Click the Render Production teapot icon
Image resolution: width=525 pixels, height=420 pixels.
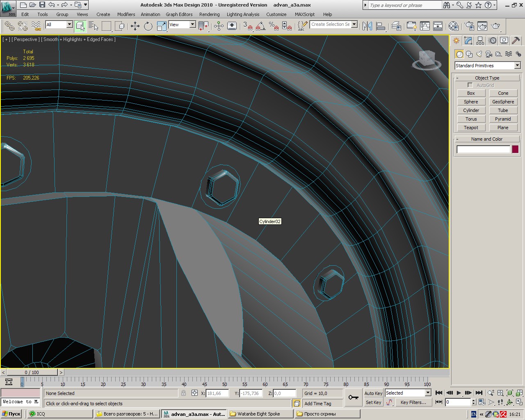tap(496, 26)
